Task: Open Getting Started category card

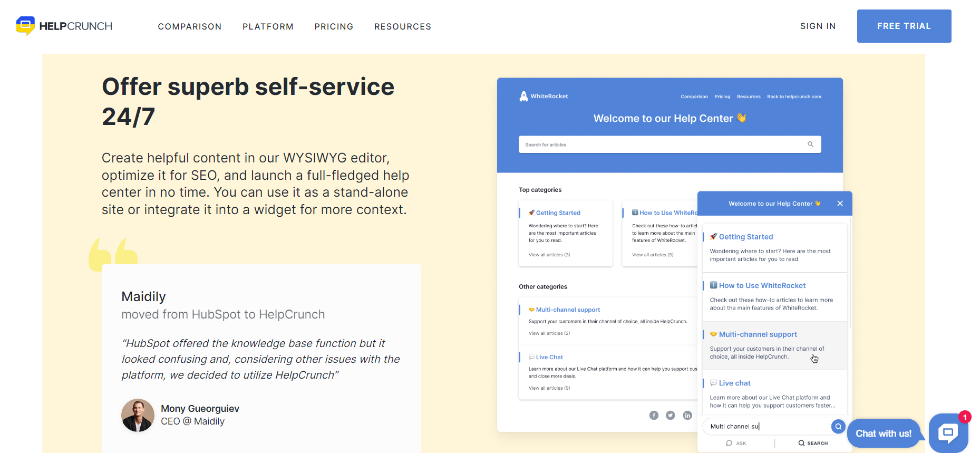Action: pos(566,233)
